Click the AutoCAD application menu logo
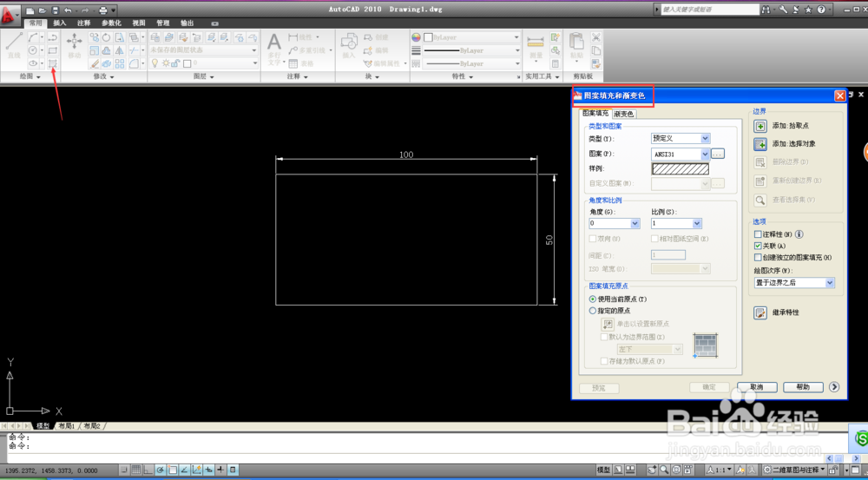The width and height of the screenshot is (868, 480). pyautogui.click(x=8, y=15)
